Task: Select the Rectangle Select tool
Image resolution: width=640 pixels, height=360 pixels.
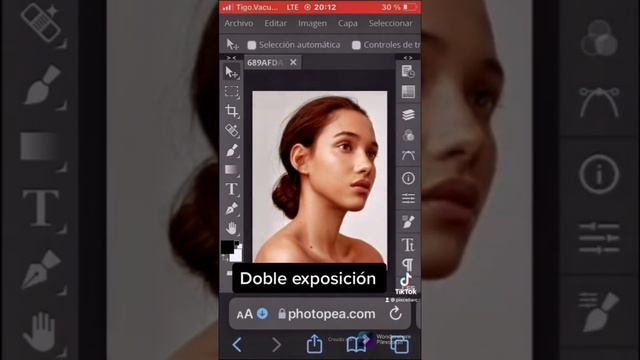Action: coord(231,92)
